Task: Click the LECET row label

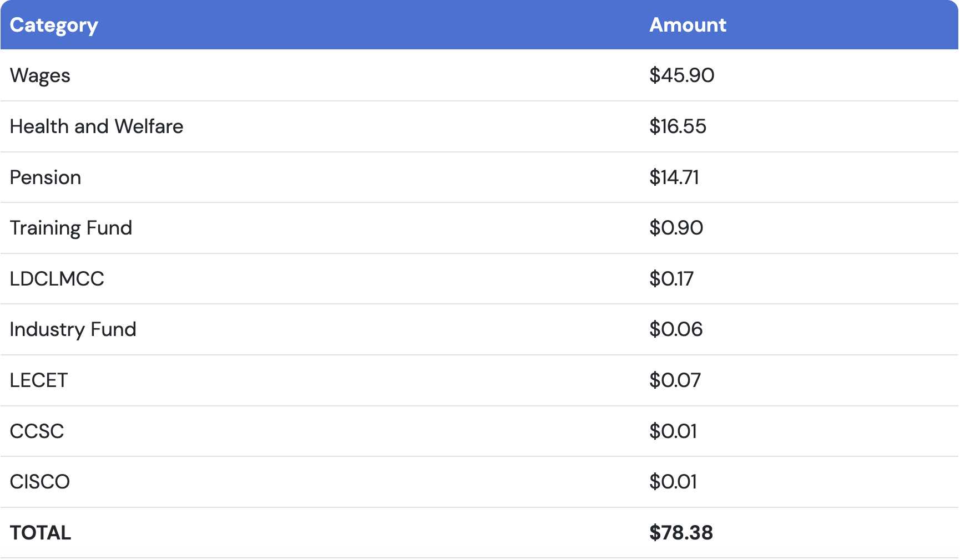Action: (39, 380)
